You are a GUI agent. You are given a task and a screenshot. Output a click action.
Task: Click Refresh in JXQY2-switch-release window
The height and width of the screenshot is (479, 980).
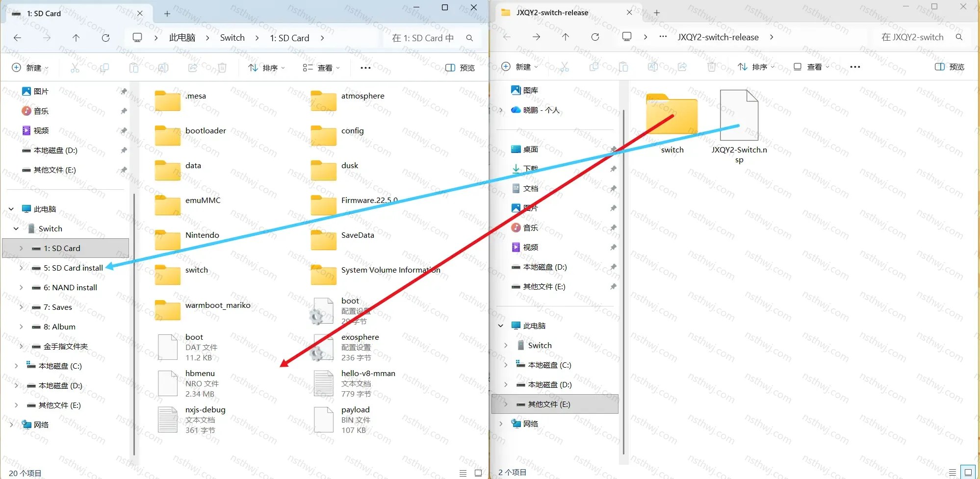point(595,37)
